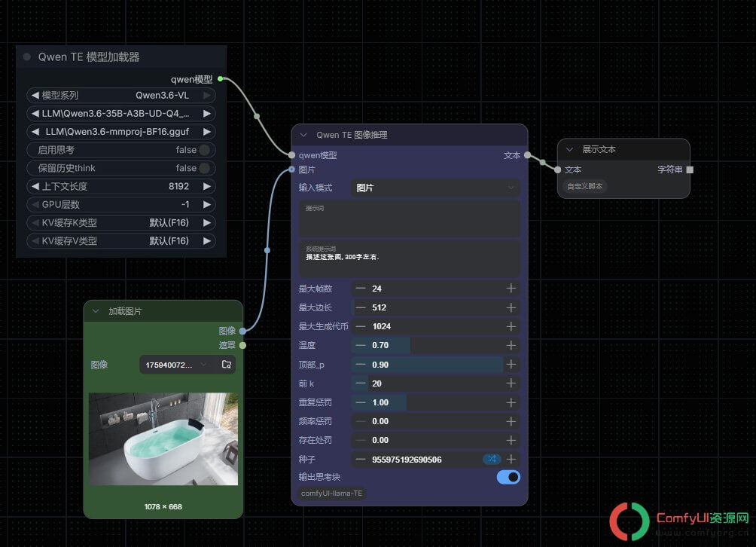Image resolution: width=756 pixels, height=547 pixels.
Task: Click the 系统提示词 text field
Action: pyautogui.click(x=410, y=258)
